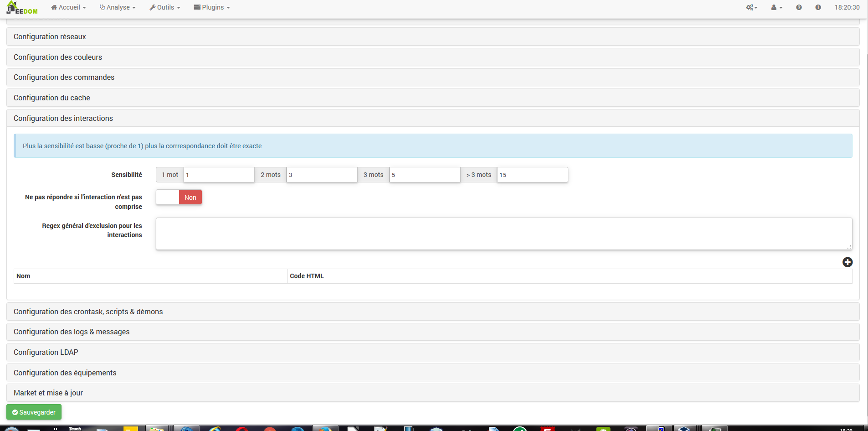Expand Market et mise à jour
This screenshot has height=431, width=868.
48,393
